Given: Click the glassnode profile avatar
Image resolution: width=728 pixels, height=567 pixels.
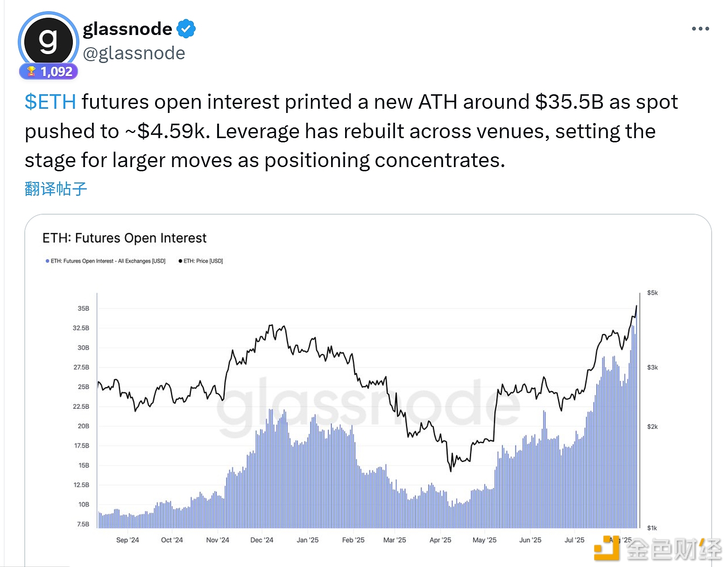Looking at the screenshot, I should click(48, 41).
